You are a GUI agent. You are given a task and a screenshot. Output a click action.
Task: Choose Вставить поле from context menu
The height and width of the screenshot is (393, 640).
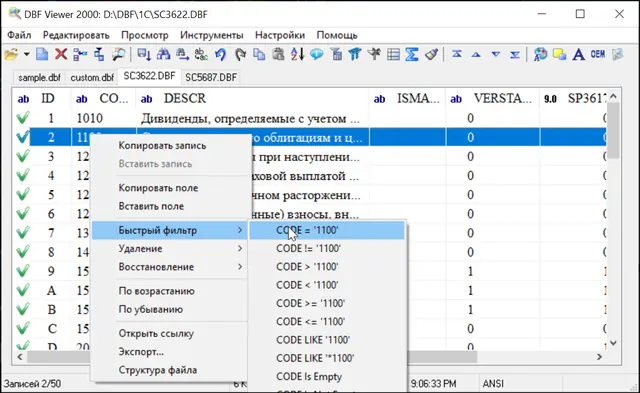pyautogui.click(x=151, y=206)
